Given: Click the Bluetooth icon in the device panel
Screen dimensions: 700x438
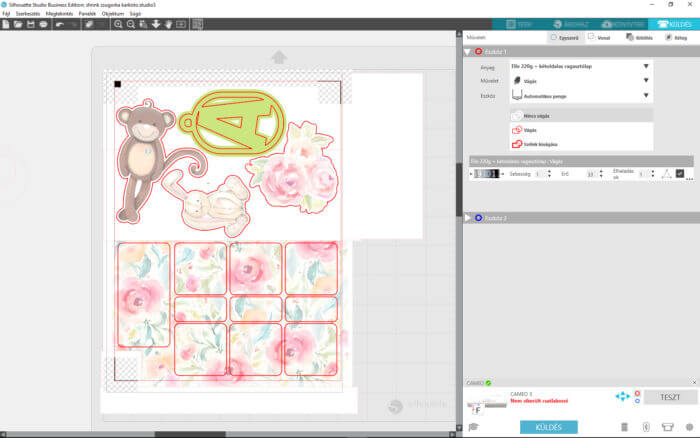Looking at the screenshot, I should coord(646,427).
